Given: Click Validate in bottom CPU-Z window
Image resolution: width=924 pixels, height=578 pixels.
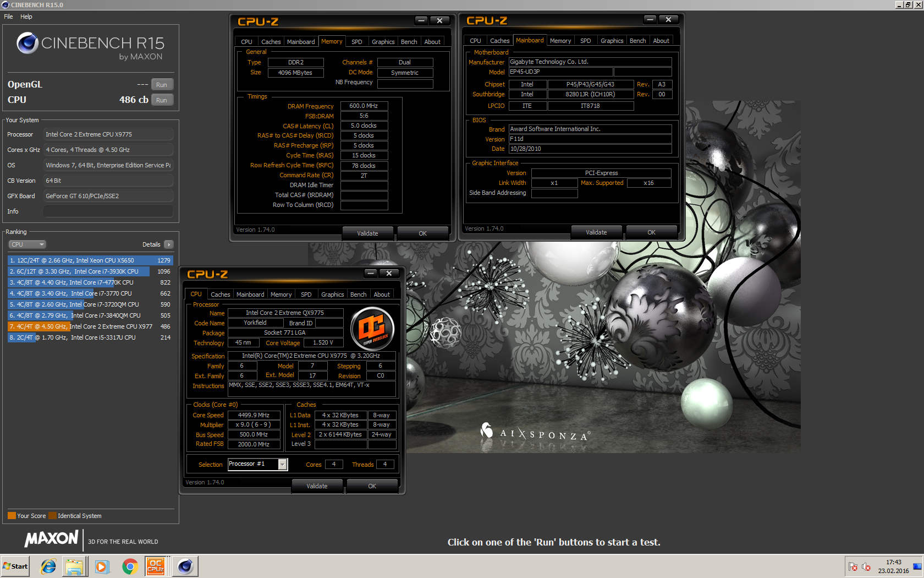Looking at the screenshot, I should click(317, 486).
